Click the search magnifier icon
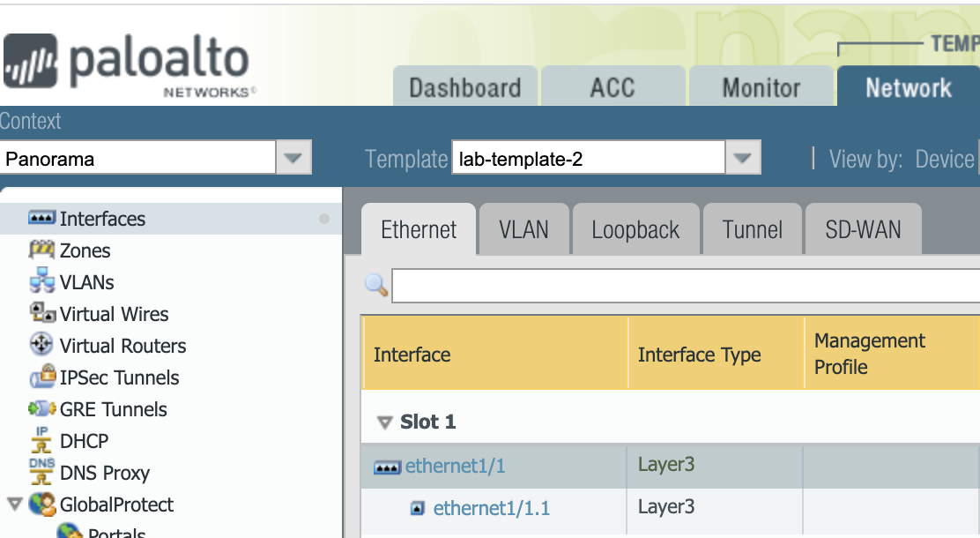This screenshot has height=538, width=980. [376, 285]
